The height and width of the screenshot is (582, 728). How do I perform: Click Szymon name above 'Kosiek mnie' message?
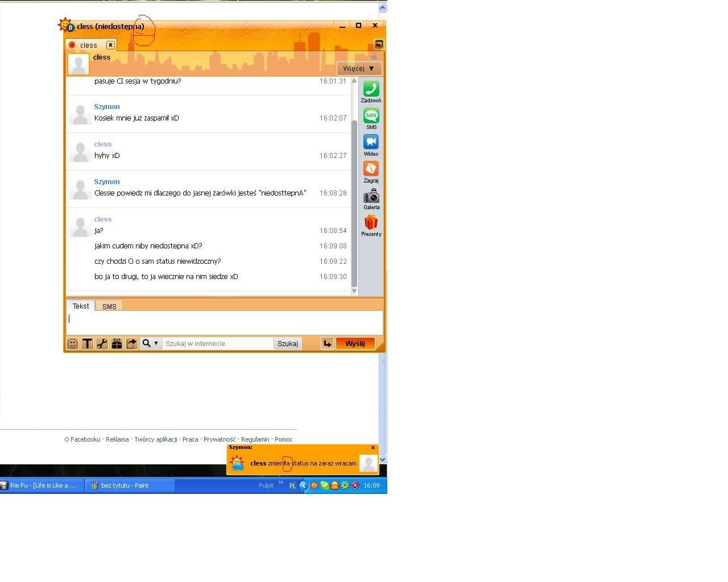[x=107, y=106]
